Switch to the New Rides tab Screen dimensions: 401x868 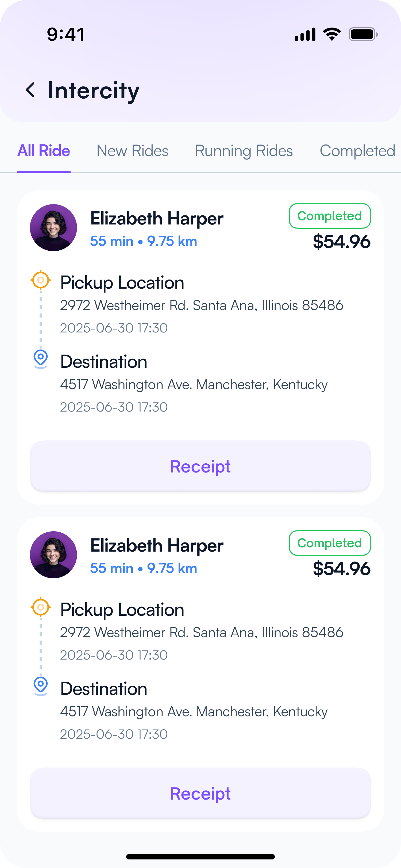[x=132, y=151]
